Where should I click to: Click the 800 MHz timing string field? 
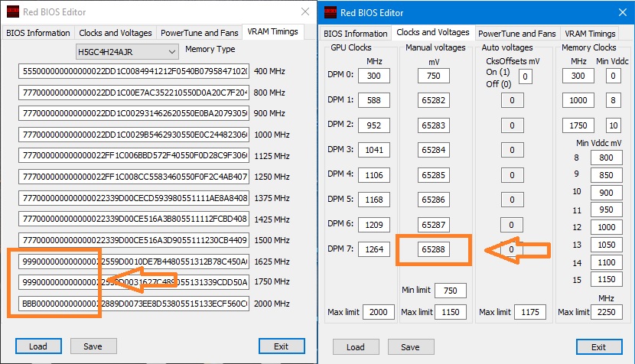point(134,93)
